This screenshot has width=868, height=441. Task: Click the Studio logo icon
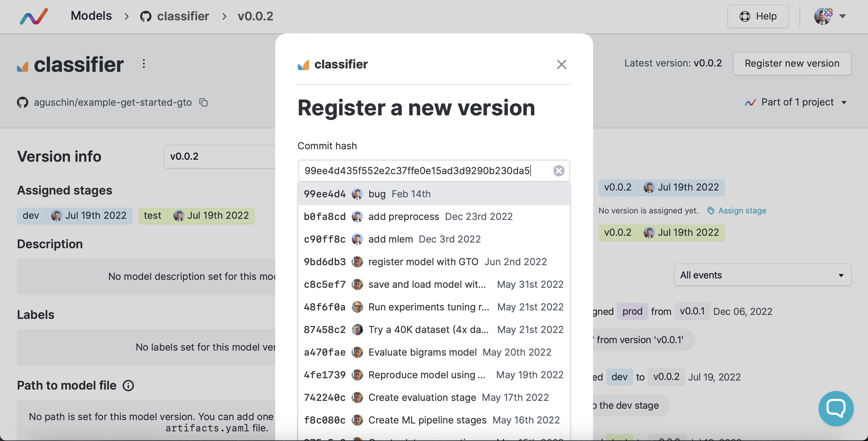(34, 16)
